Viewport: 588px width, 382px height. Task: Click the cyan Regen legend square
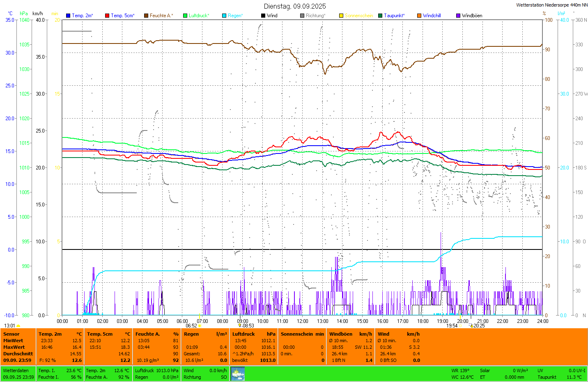pos(224,16)
